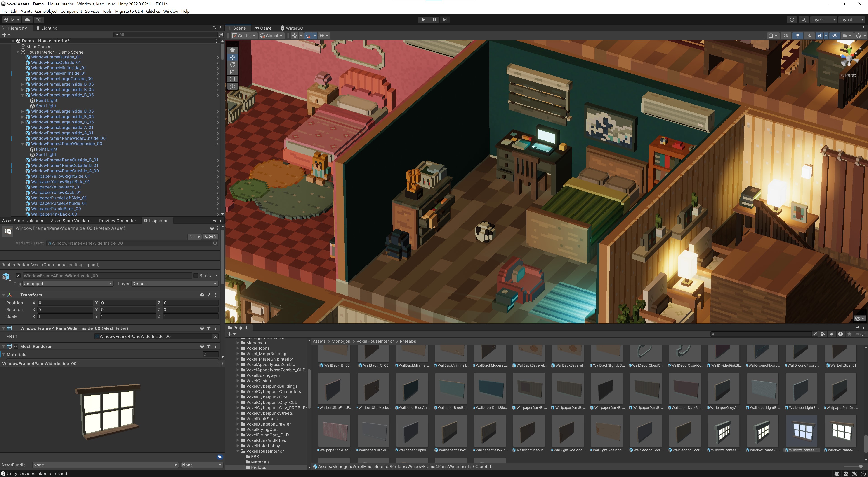Select the Scale tool in scene toolbar
Image resolution: width=868 pixels, height=477 pixels.
coord(233,72)
